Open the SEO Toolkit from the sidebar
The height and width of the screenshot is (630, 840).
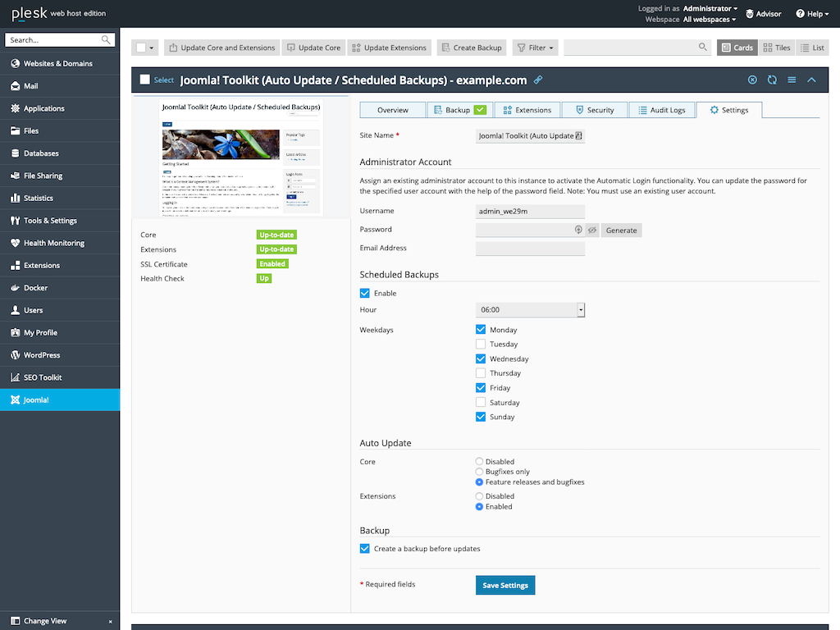(x=35, y=377)
